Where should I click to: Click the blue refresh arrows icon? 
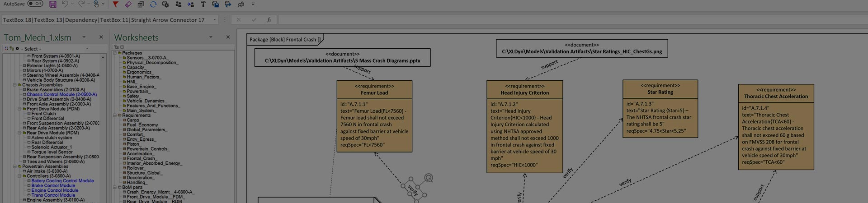click(153, 5)
